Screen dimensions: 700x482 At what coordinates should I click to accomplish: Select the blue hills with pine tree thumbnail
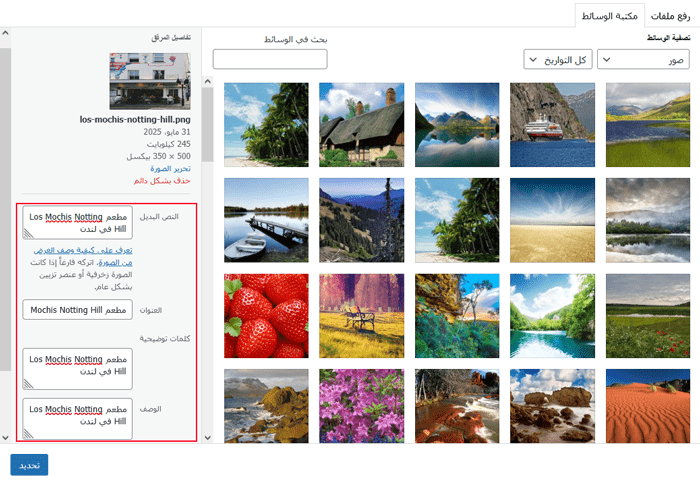[x=362, y=220]
